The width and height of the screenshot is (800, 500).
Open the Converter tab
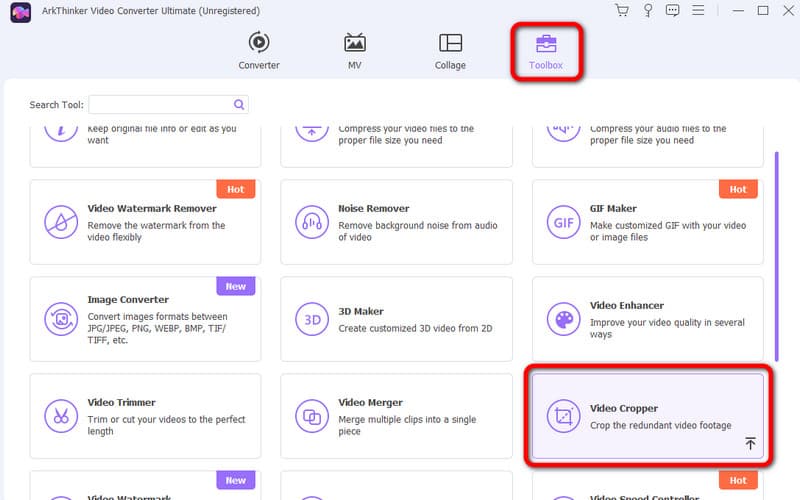pyautogui.click(x=259, y=51)
